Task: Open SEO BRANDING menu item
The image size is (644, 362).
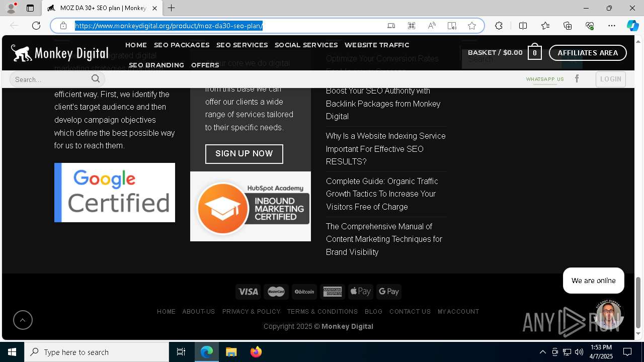Action: (x=156, y=65)
